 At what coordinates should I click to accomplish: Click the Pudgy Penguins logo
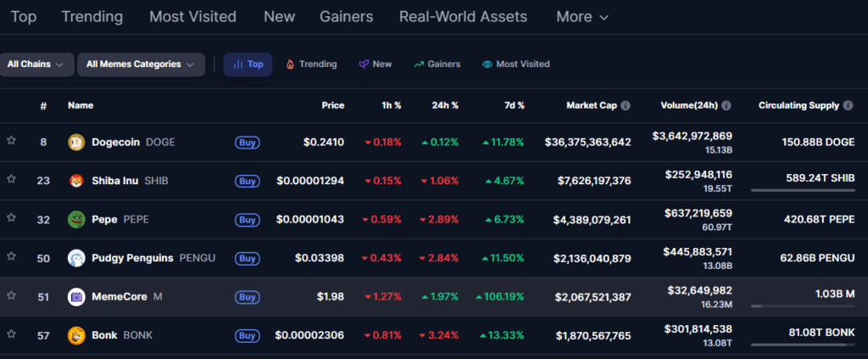point(76,258)
